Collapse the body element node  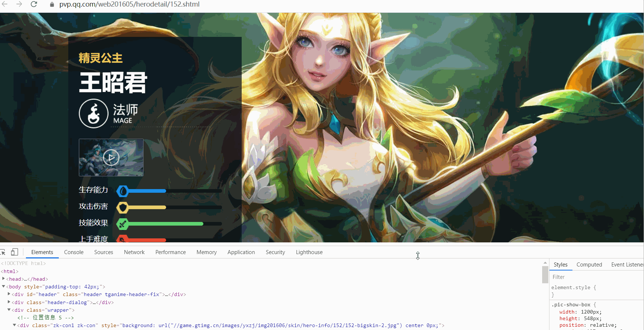[x=4, y=287]
